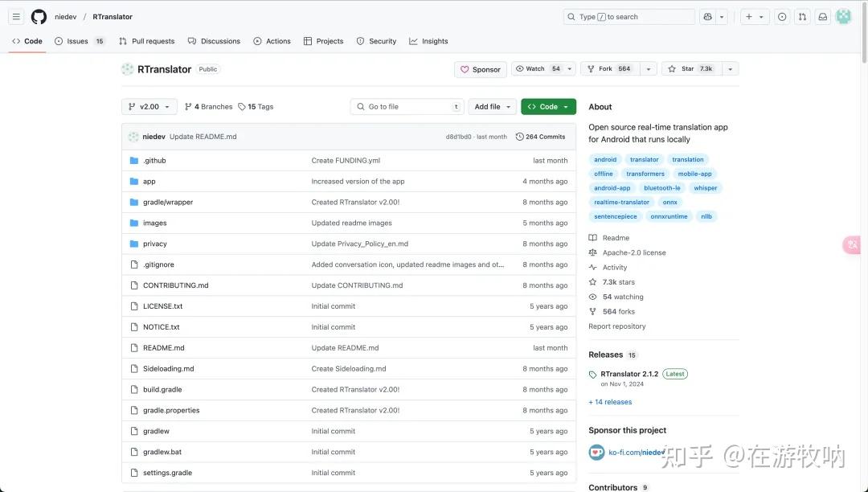Open the Pull requests tab
This screenshot has height=492, width=868.
(x=147, y=41)
